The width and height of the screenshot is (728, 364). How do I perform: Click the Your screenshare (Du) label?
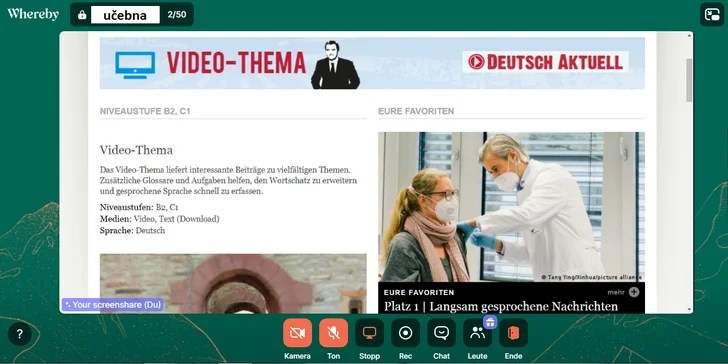tap(112, 305)
